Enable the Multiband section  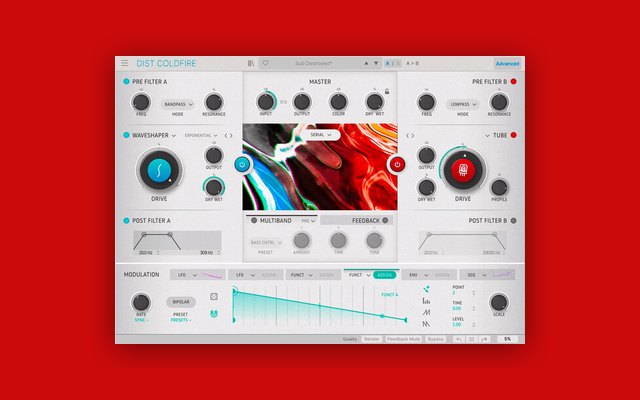254,220
